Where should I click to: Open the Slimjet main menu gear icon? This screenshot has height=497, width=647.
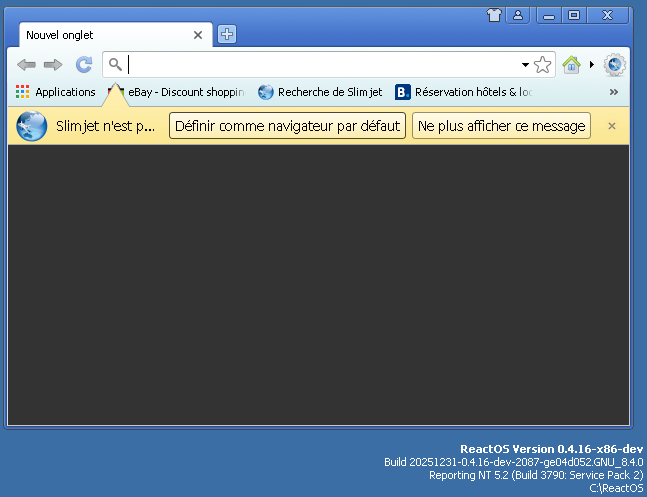pyautogui.click(x=614, y=65)
